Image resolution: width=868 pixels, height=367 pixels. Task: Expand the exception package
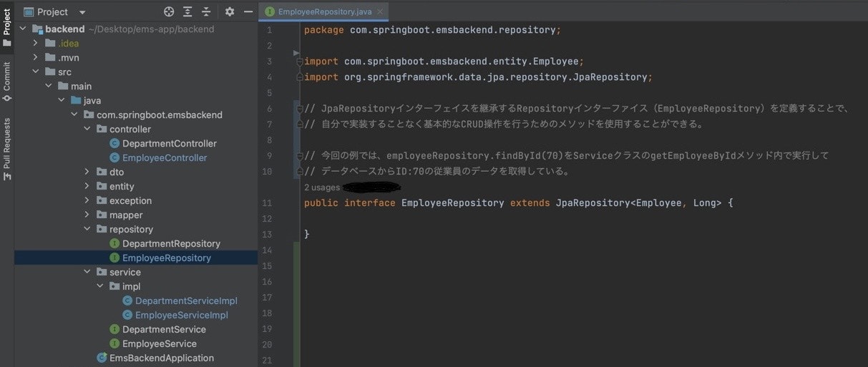click(87, 200)
